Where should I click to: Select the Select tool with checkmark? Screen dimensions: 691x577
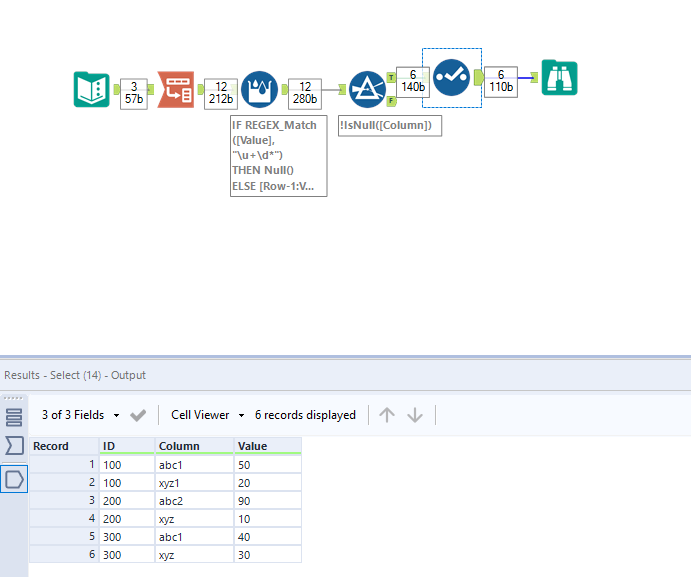coord(451,77)
